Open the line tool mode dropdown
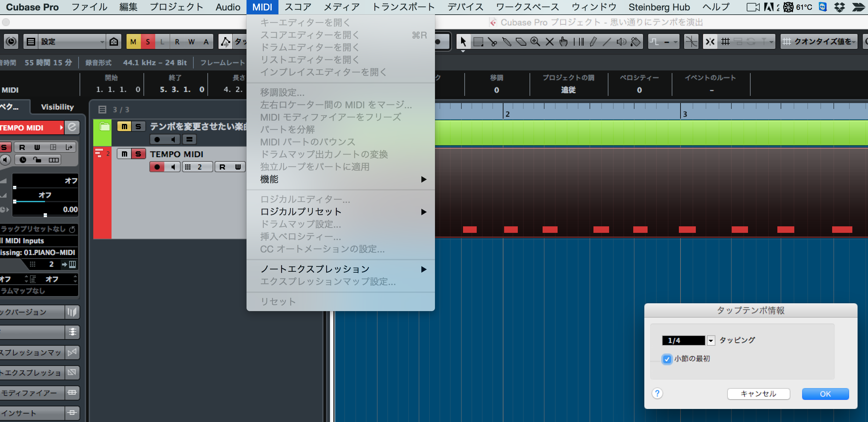This screenshot has height=422, width=868. coord(663,42)
